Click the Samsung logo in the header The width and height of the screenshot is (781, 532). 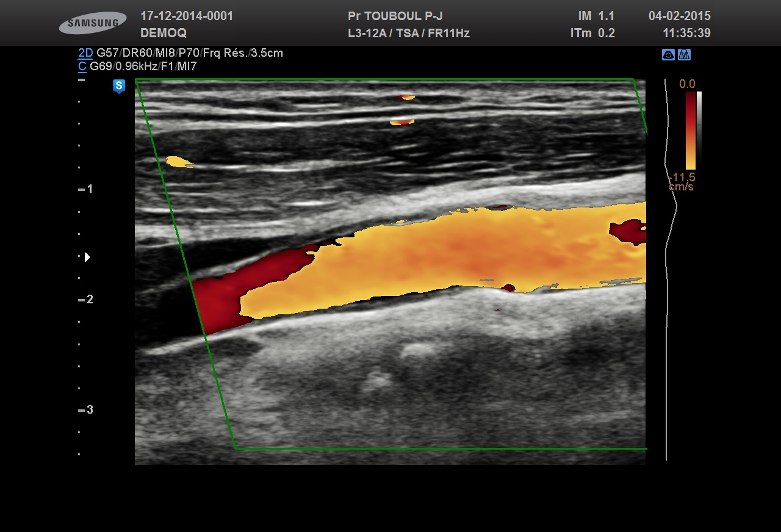point(93,23)
